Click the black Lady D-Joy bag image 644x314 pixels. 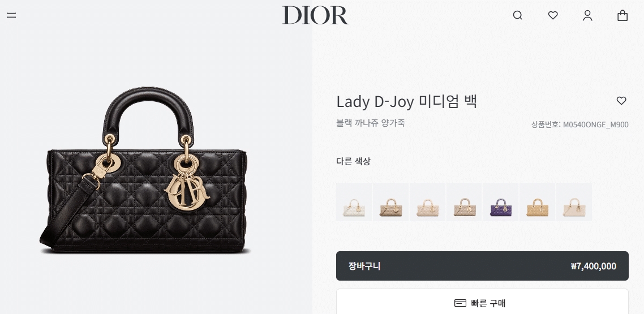(x=144, y=170)
